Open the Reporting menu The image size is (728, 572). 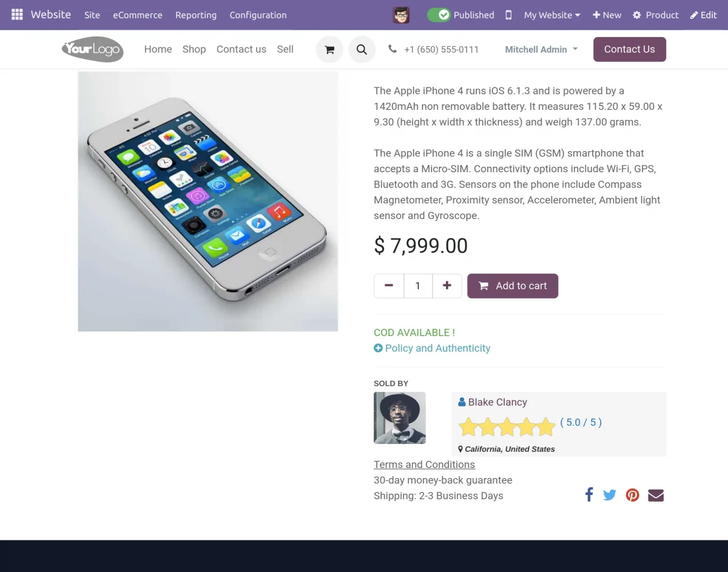(x=196, y=15)
